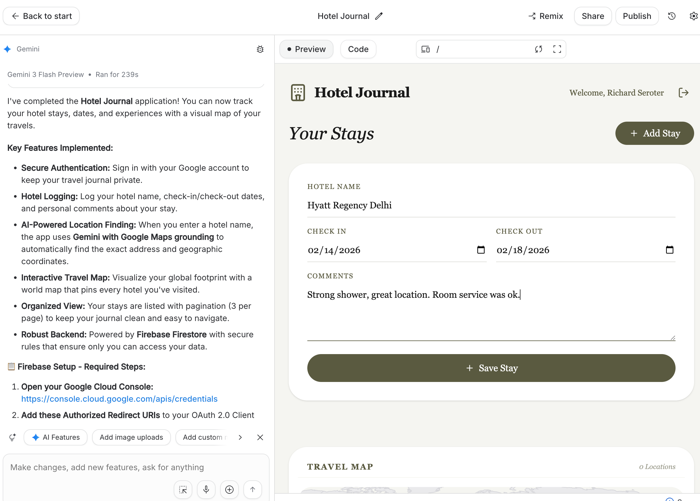Click the Hotel Name input field
This screenshot has height=501, width=700.
click(490, 205)
